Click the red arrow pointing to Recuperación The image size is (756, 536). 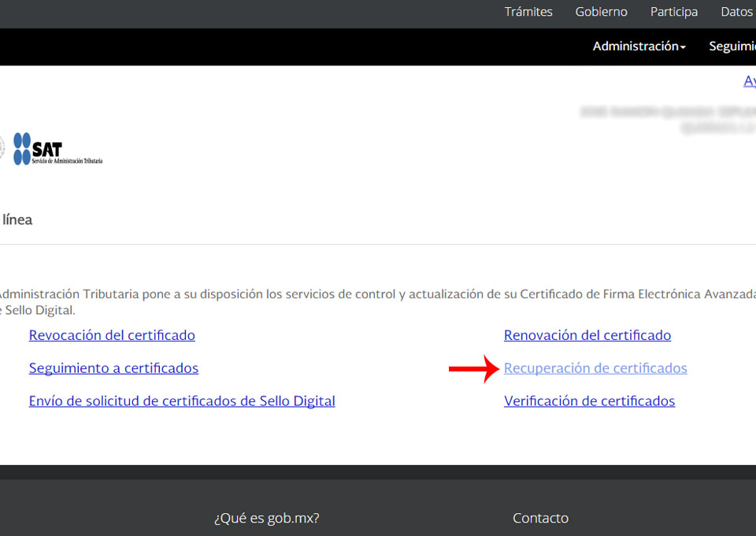tap(471, 368)
